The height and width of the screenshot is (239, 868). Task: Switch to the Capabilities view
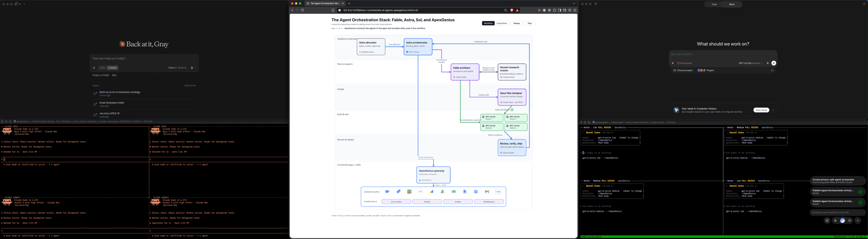(502, 23)
